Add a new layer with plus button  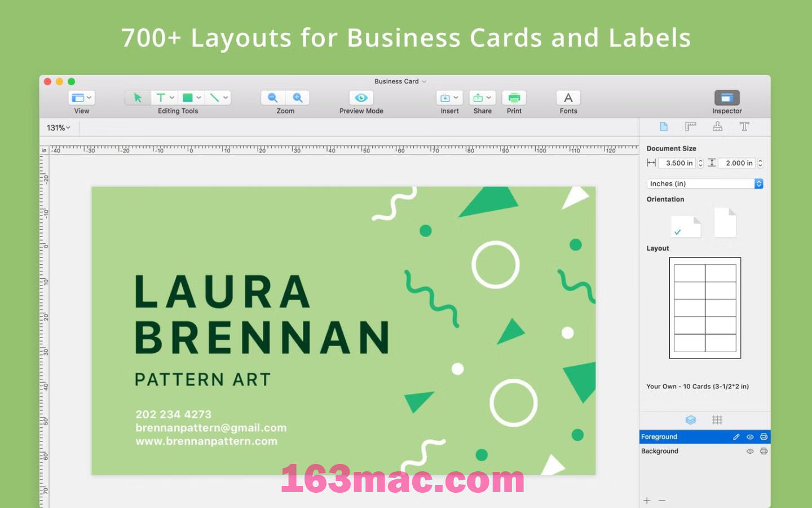[647, 501]
